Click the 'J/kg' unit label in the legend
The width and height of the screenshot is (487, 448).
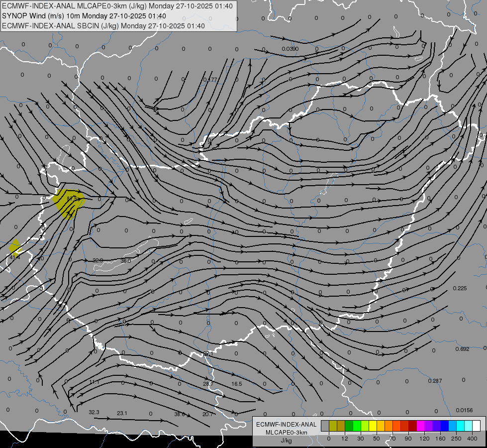[286, 441]
